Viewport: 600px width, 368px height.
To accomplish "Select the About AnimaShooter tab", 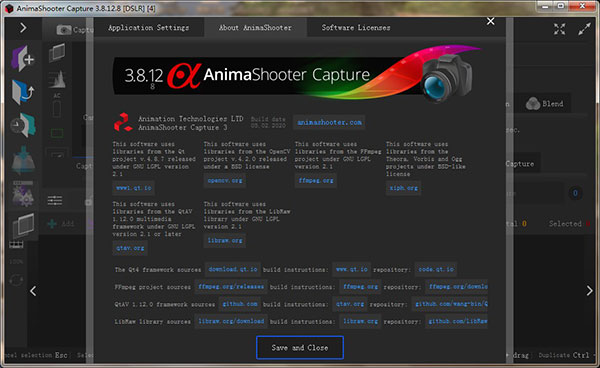I will tap(255, 28).
